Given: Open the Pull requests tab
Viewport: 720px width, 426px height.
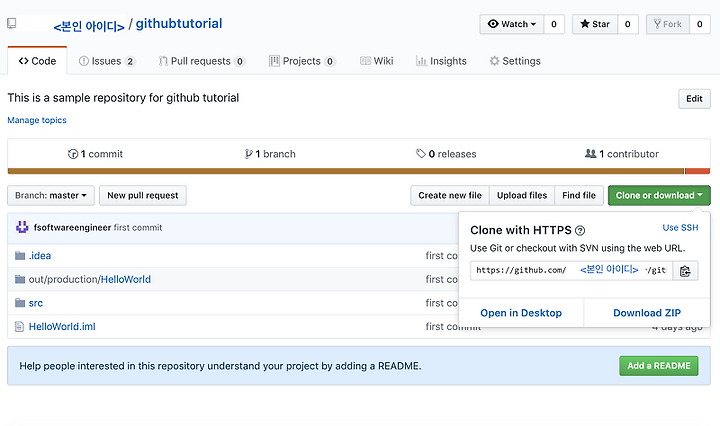Looking at the screenshot, I should (x=201, y=61).
